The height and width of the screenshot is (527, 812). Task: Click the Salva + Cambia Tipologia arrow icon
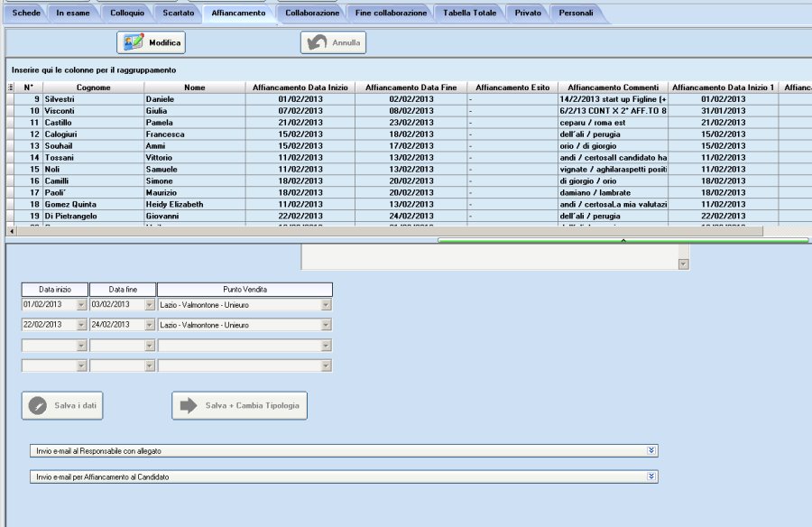click(189, 405)
